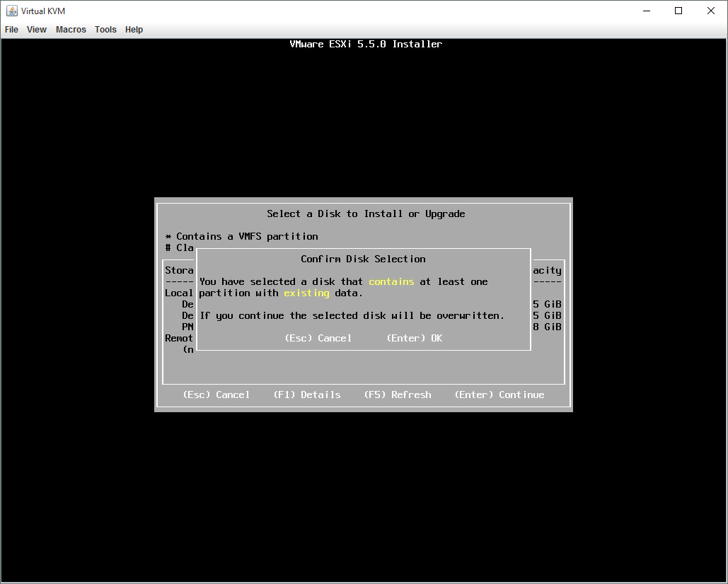Open the Macros menu

(71, 30)
